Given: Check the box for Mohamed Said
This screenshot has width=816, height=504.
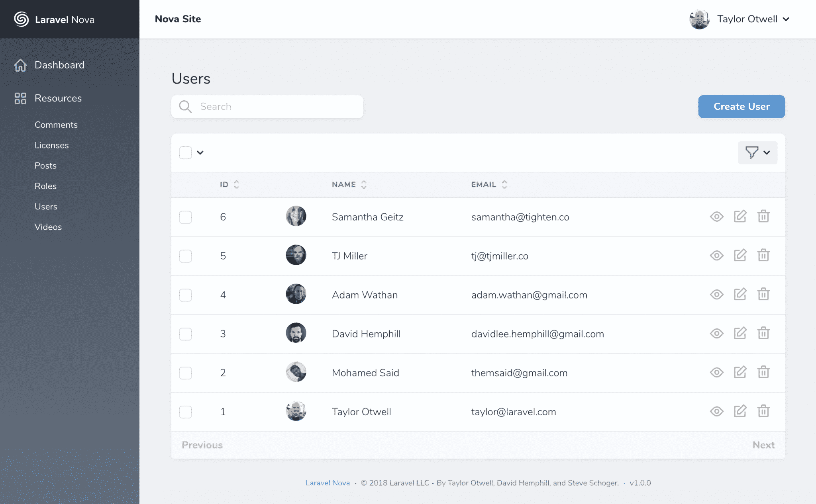Looking at the screenshot, I should click(185, 373).
